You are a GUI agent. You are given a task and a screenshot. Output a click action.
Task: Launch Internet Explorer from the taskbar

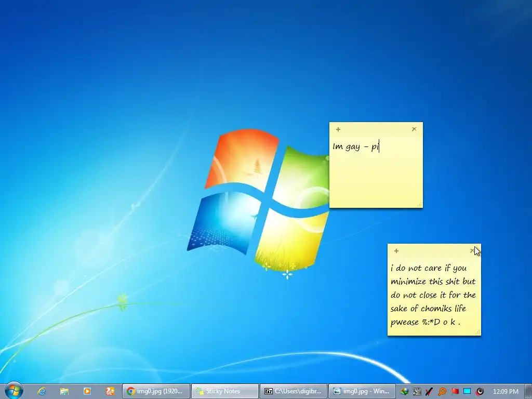(x=42, y=391)
